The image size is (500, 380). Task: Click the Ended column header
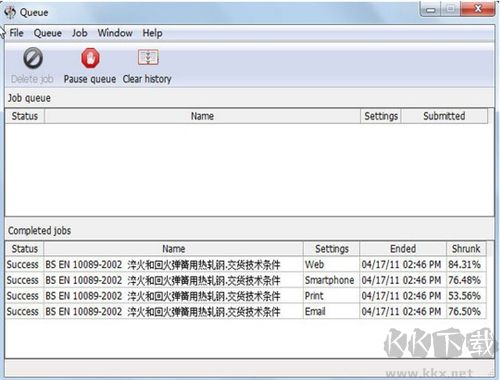tap(403, 249)
